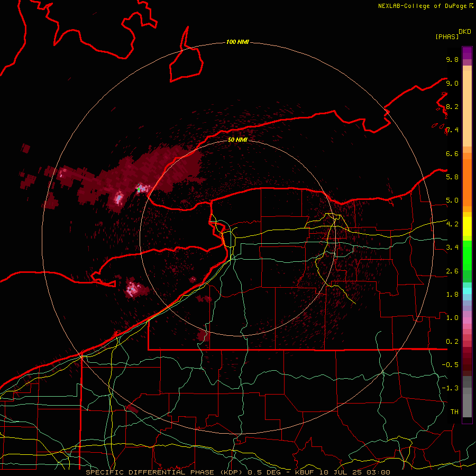
Task: Click the green pixel in the storm core
Action: [139, 189]
